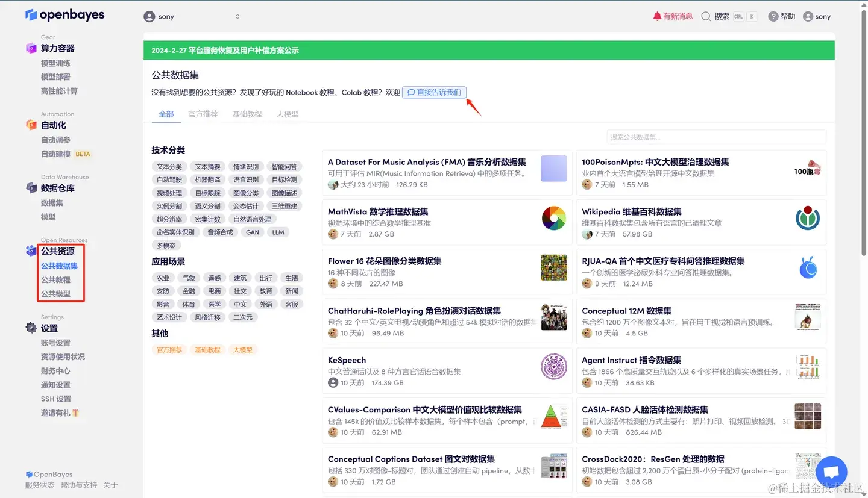Open the blue chat support bubble
The image size is (868, 498).
[831, 472]
